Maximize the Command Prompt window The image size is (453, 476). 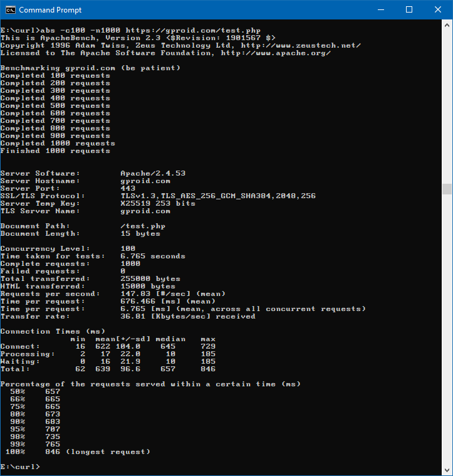pyautogui.click(x=409, y=10)
